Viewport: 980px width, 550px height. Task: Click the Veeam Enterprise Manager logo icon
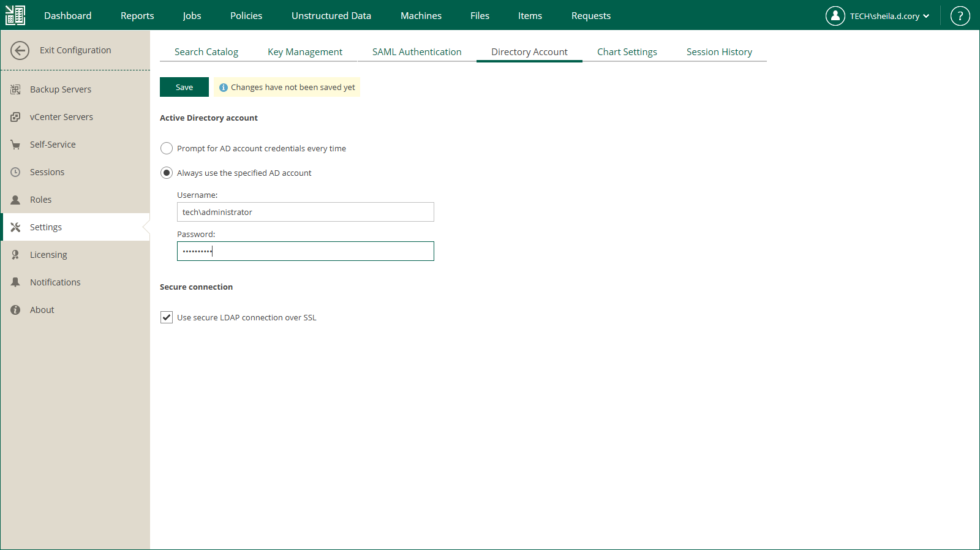15,15
